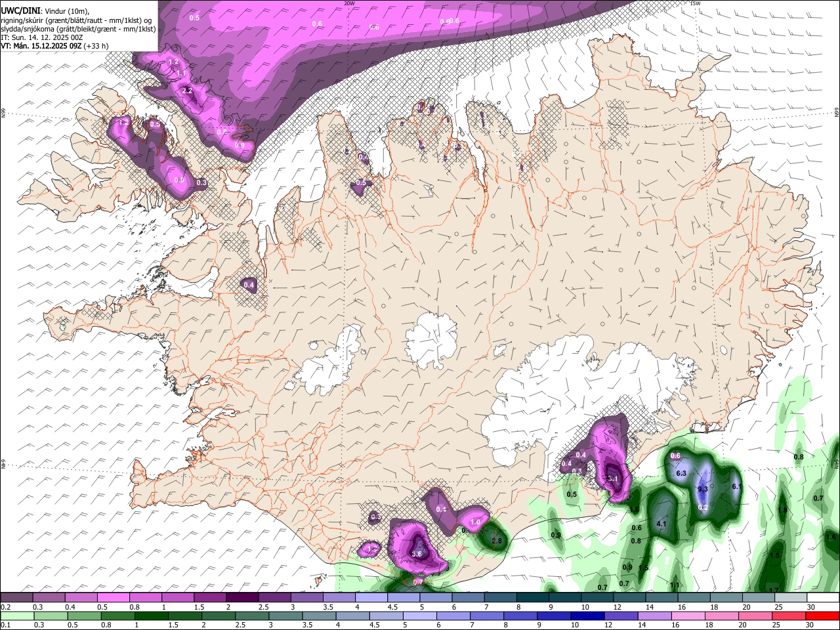Click the 6.1 rainfall value on the map

(736, 486)
